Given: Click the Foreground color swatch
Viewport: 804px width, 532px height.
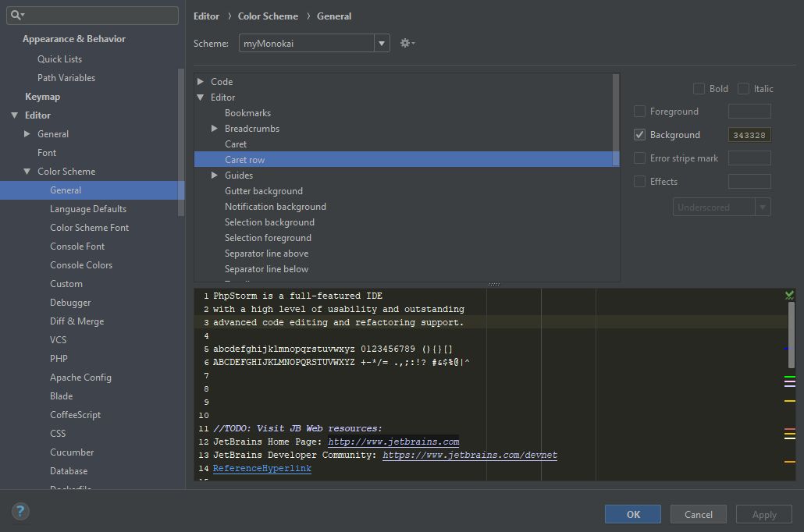Looking at the screenshot, I should (749, 112).
